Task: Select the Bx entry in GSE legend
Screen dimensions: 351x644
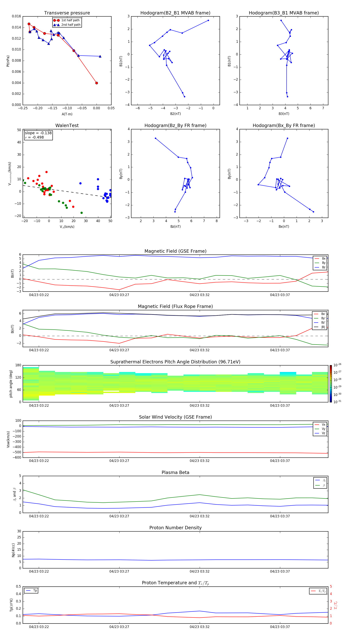Action: (320, 259)
